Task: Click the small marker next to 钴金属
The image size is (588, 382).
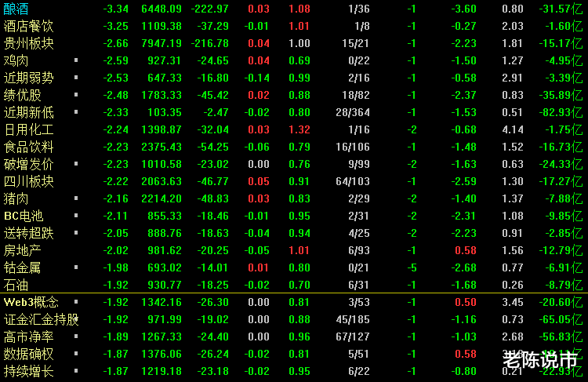Action: [x=76, y=267]
